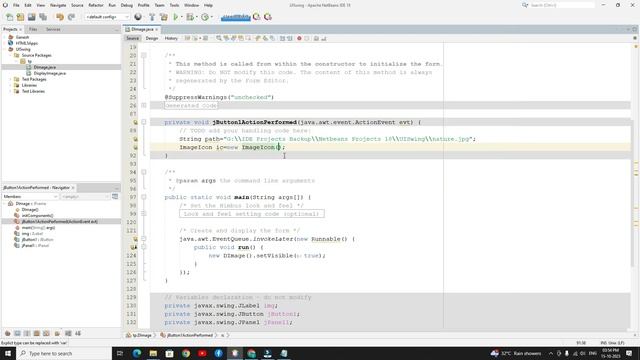
Task: Click the Open Project toolbar icon
Action: click(31, 17)
